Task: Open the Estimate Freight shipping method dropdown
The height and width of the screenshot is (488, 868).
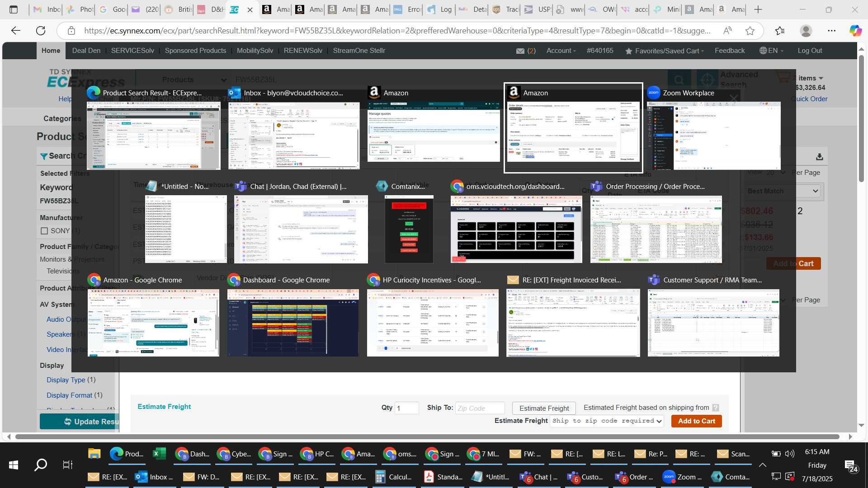Action: coord(607,421)
